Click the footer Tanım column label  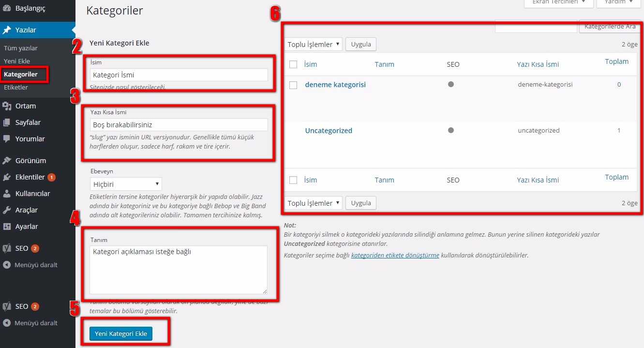[x=385, y=180]
